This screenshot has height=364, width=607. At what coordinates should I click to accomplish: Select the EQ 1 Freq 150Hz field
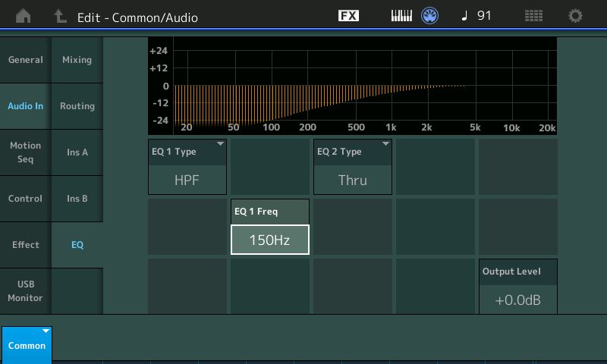tap(270, 240)
